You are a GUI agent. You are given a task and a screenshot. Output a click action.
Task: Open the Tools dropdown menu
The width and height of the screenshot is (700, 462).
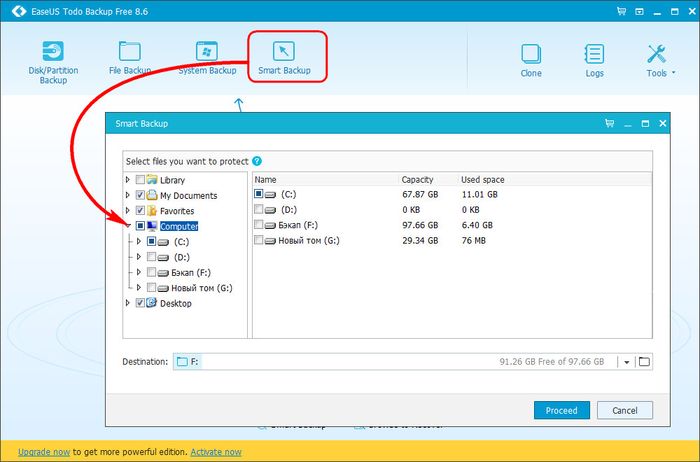pyautogui.click(x=660, y=58)
